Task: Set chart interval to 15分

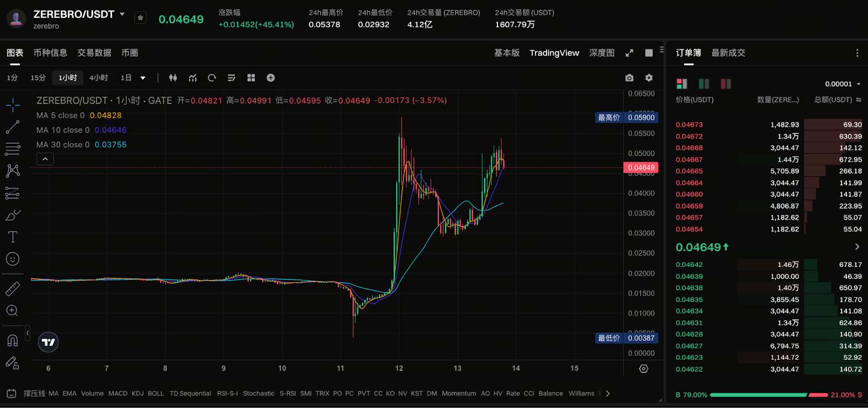Action: point(38,78)
